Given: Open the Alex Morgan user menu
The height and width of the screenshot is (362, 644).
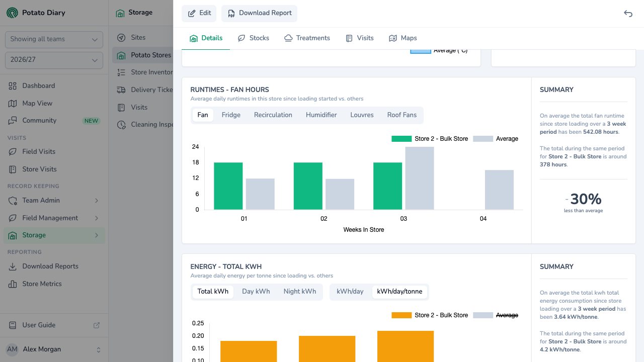Looking at the screenshot, I should tap(54, 349).
